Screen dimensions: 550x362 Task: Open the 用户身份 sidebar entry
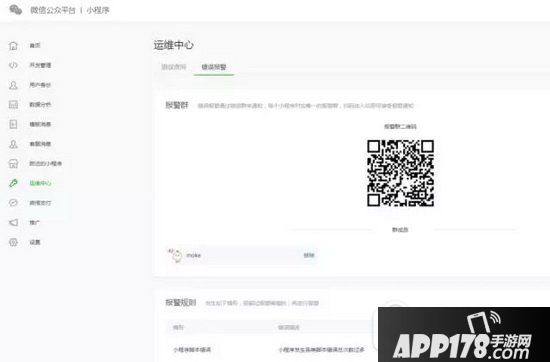(x=40, y=85)
